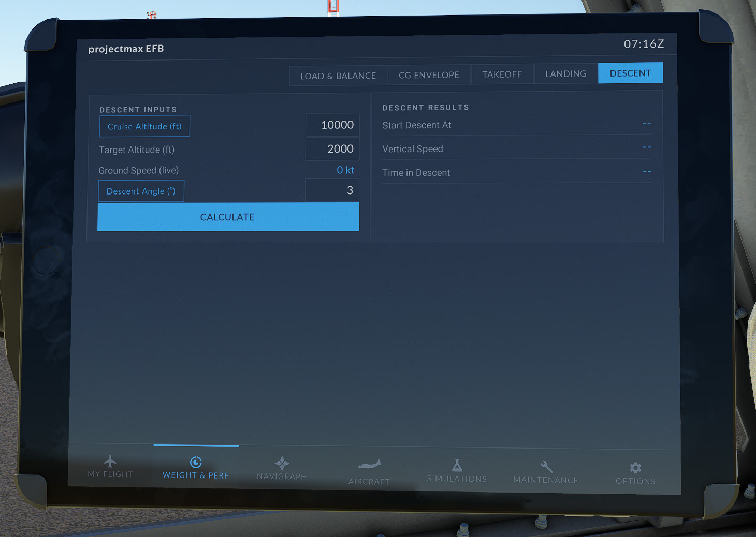Screen dimensions: 756x537
Task: Open the Takeoff tab
Action: (x=502, y=74)
